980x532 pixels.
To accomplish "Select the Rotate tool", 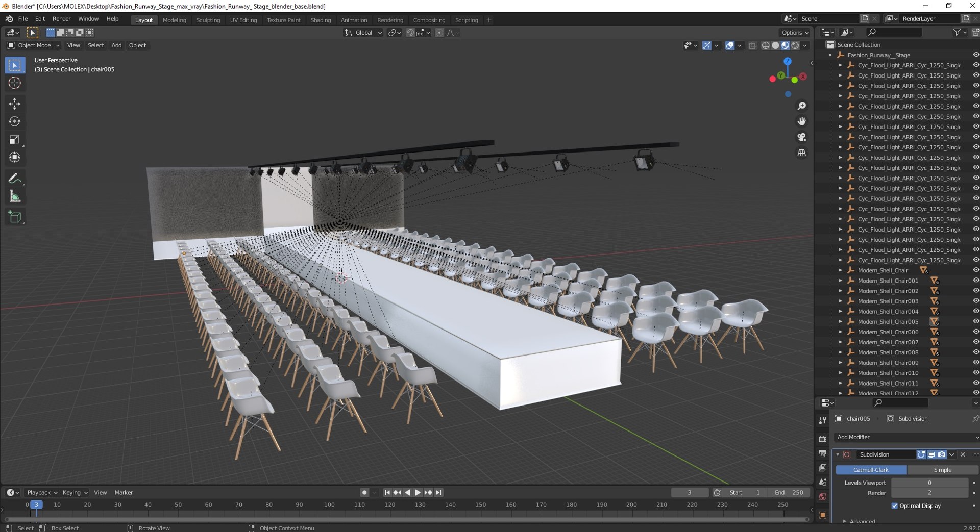I will click(14, 121).
